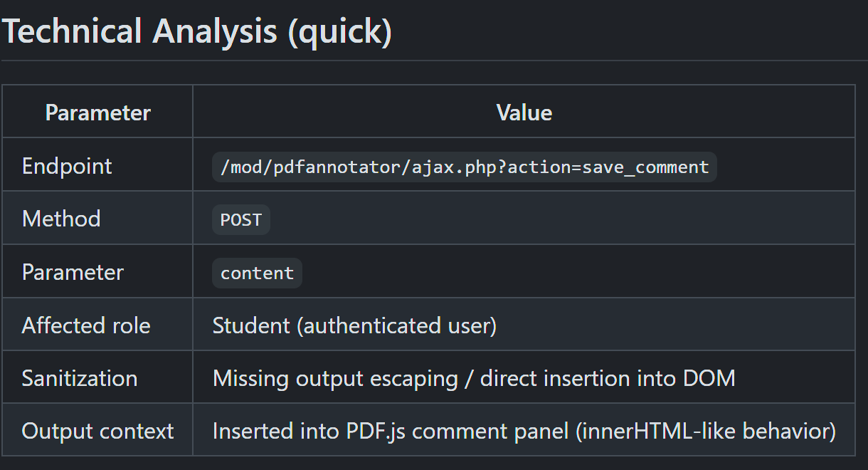
Task: Click "direct insertion into" in Sanitization value
Action: tap(578, 378)
